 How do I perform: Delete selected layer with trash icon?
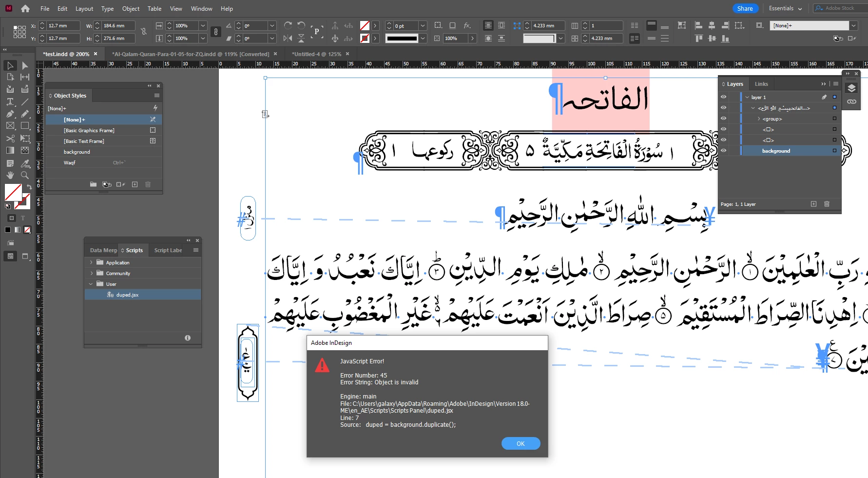coord(827,204)
